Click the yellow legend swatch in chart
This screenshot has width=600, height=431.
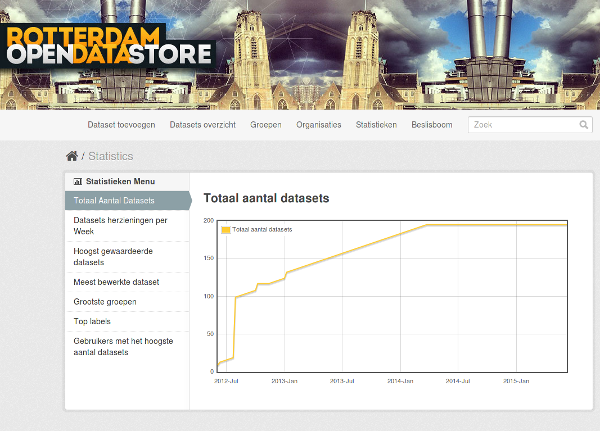(226, 230)
